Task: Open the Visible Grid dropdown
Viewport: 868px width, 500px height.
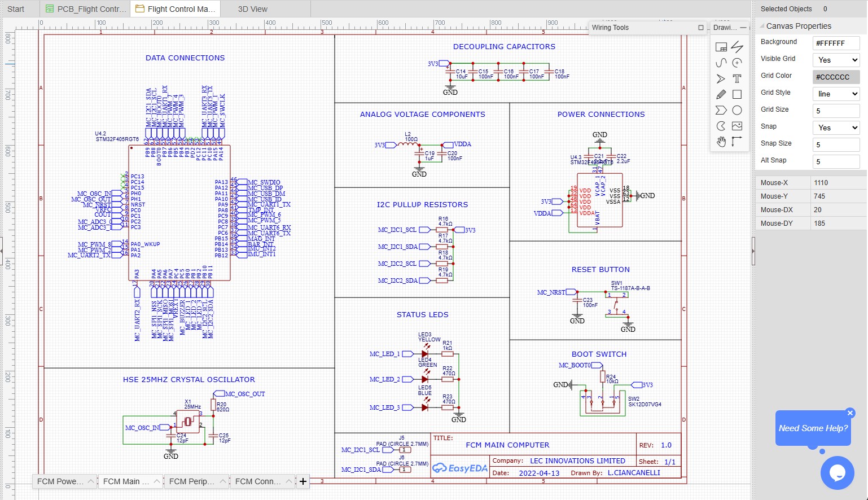Action: point(836,60)
